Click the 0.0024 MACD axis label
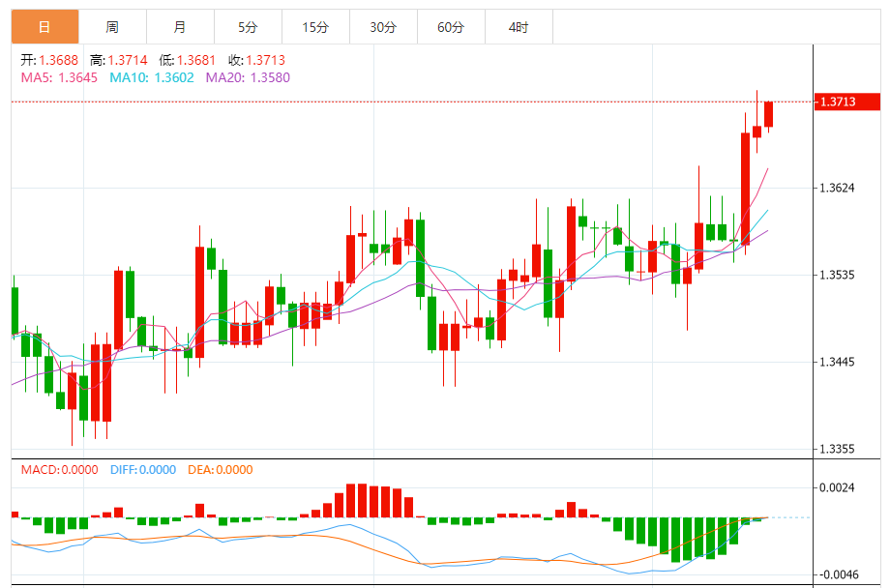 click(837, 487)
